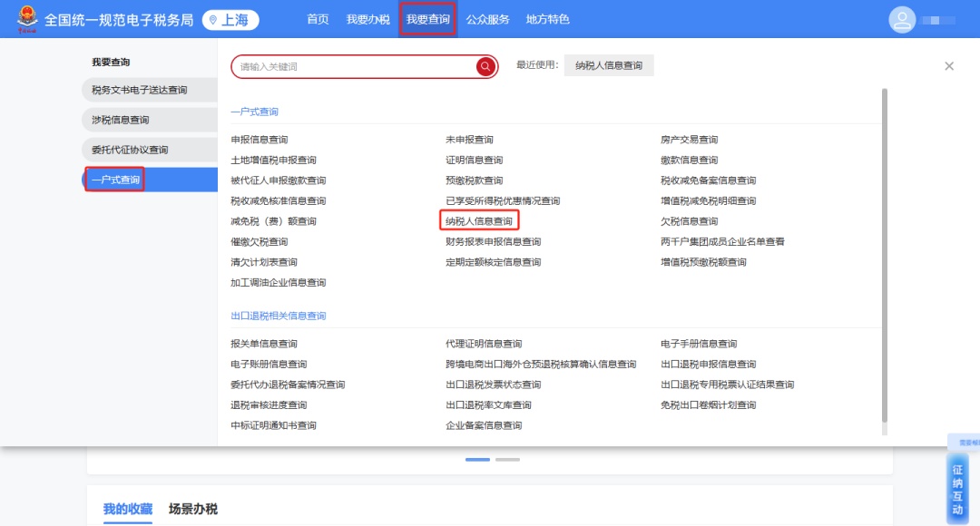Go to 首页 in navigation bar
This screenshot has width=980, height=526.
point(318,20)
